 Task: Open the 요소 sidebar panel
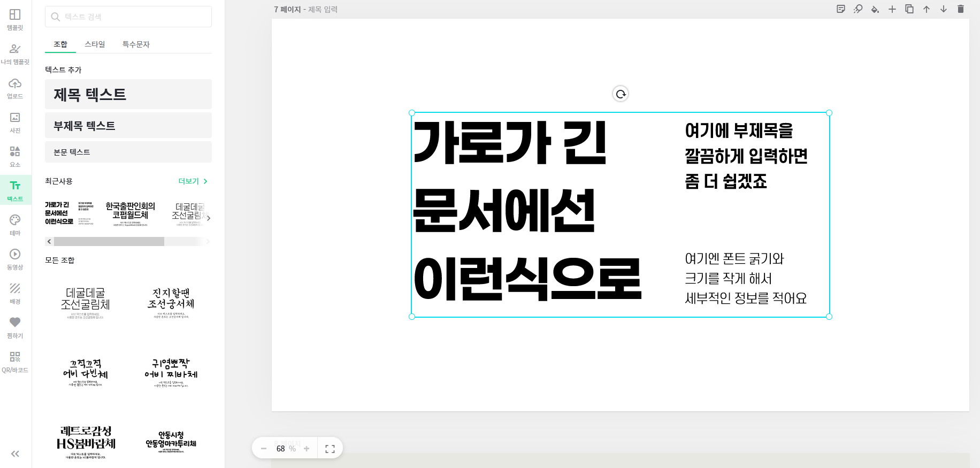[15, 157]
